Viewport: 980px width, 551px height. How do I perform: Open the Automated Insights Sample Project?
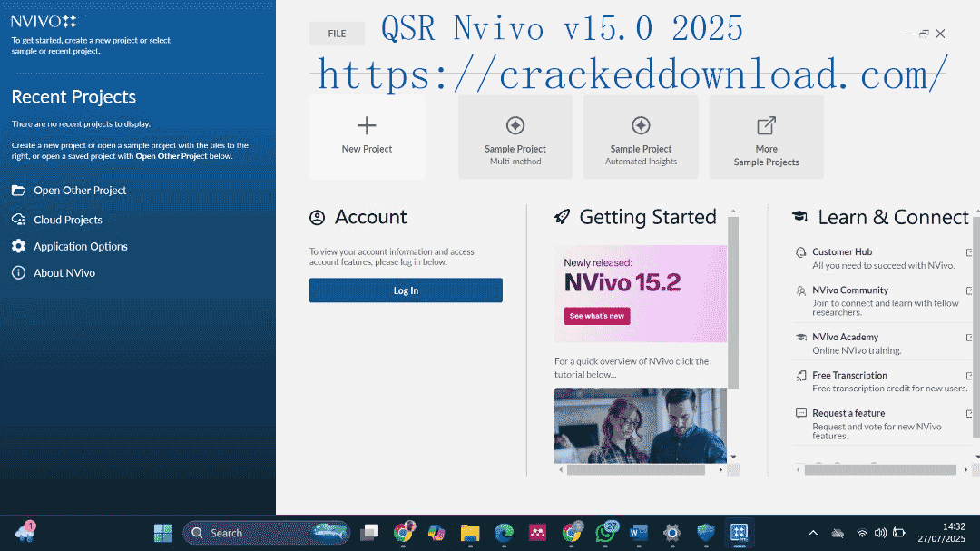click(x=641, y=137)
